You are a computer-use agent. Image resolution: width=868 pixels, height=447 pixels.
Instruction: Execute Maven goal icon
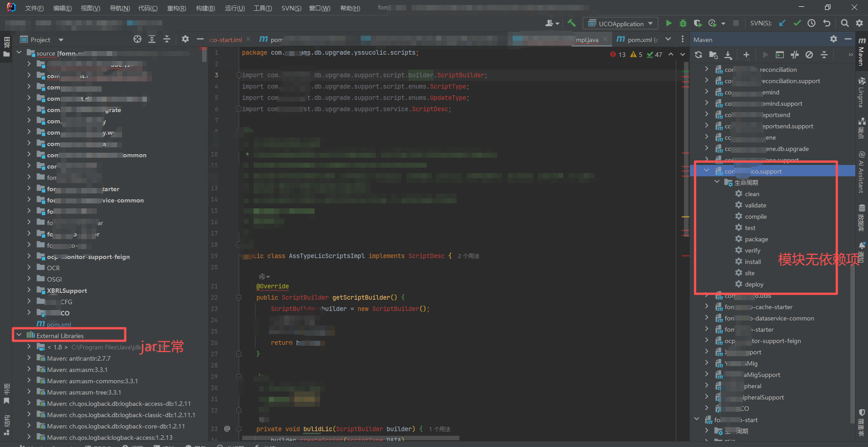tap(780, 55)
